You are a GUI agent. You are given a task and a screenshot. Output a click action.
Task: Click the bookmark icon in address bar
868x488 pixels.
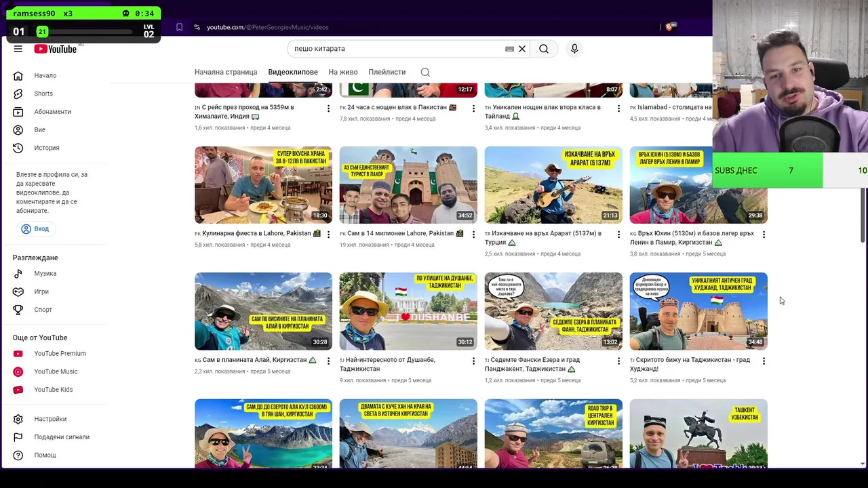[x=179, y=27]
